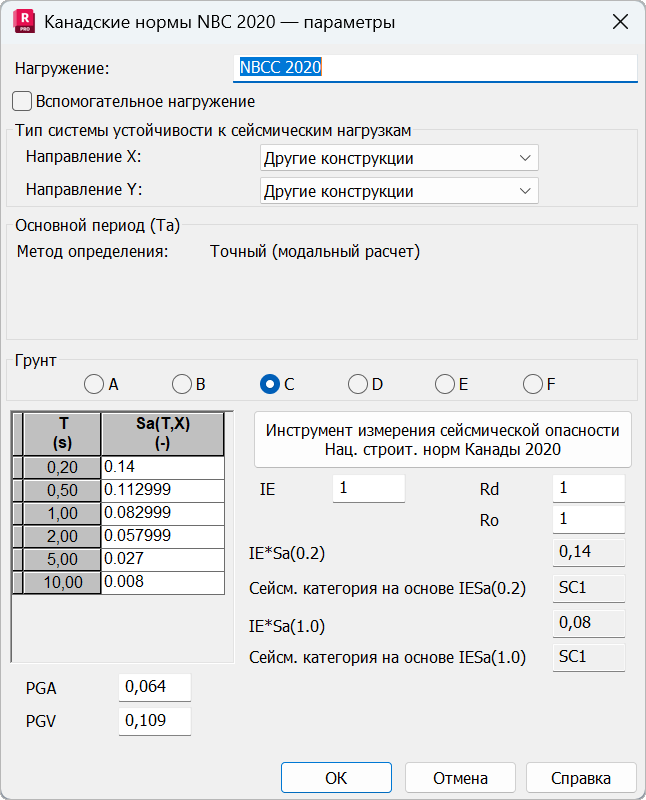This screenshot has height=800, width=646.
Task: Click the Точный (модальный расчет) method text
Action: (x=315, y=252)
